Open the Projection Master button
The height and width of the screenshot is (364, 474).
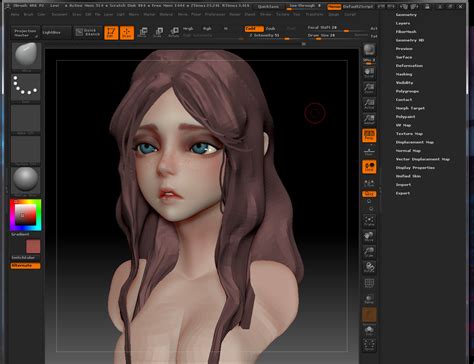[25, 32]
